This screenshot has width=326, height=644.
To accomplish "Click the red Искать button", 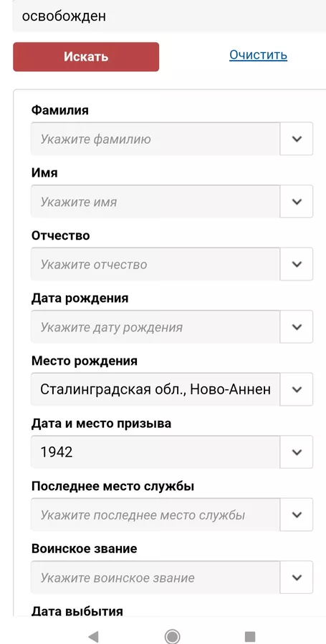I will [x=86, y=57].
